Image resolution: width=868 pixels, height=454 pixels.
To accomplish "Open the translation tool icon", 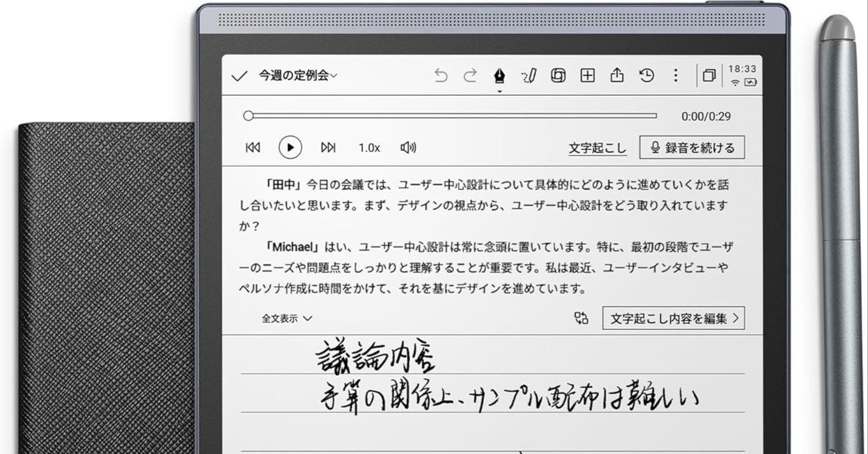I will click(580, 318).
